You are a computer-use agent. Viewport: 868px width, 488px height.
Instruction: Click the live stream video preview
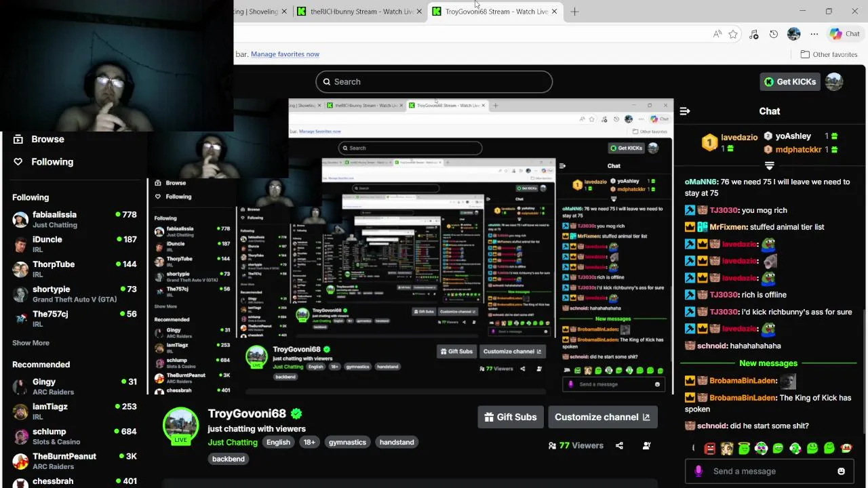pyautogui.click(x=410, y=247)
